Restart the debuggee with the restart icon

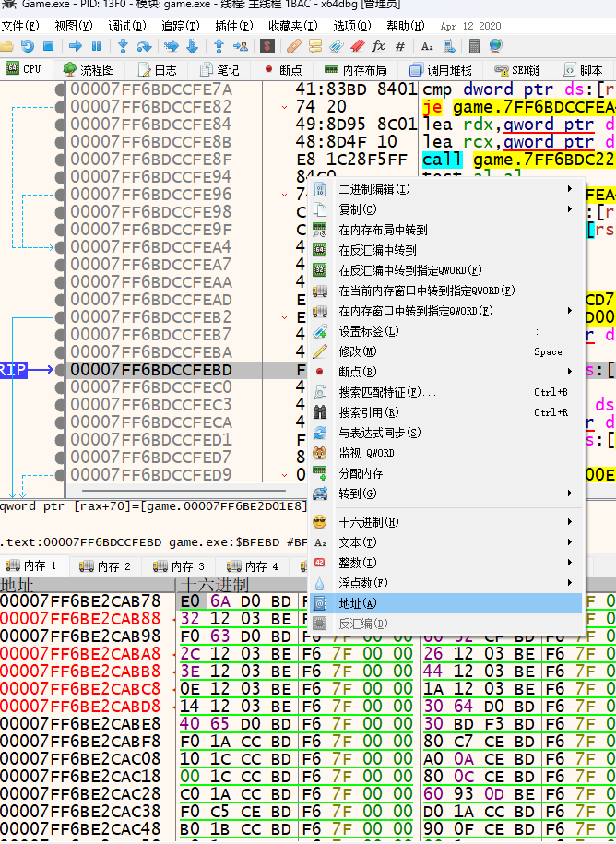28,46
